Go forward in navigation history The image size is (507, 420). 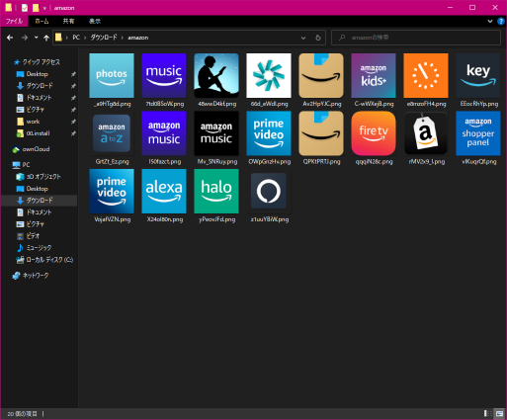[25, 38]
